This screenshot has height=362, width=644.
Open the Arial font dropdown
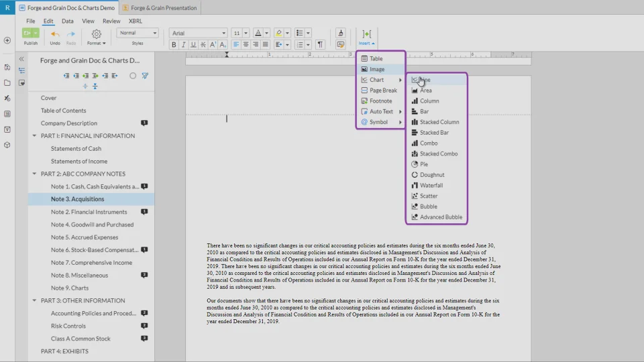199,33
